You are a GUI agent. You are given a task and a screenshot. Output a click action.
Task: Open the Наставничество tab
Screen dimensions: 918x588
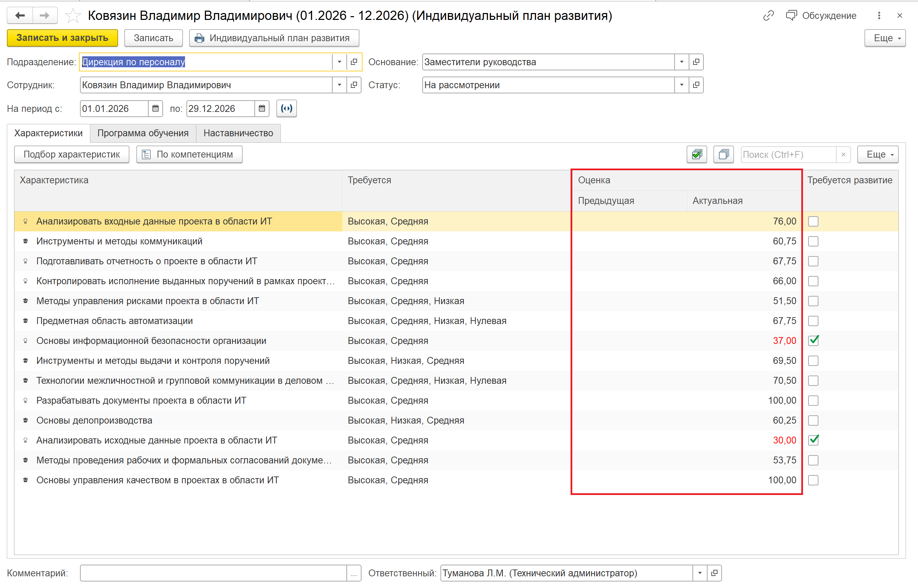click(x=238, y=133)
